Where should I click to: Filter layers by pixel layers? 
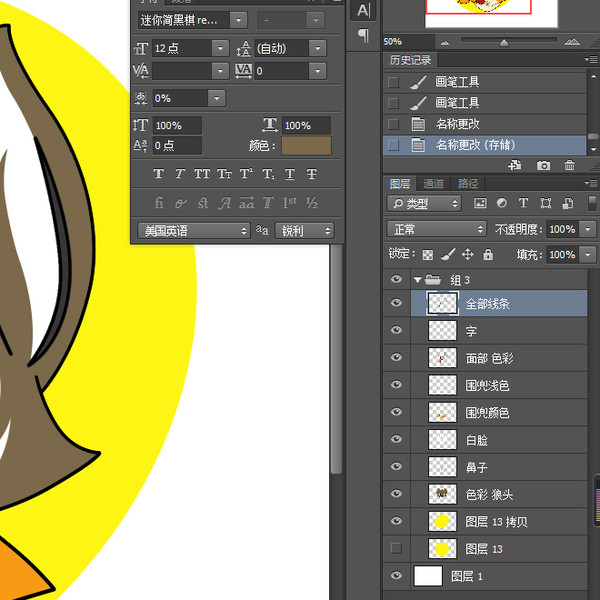tap(480, 203)
